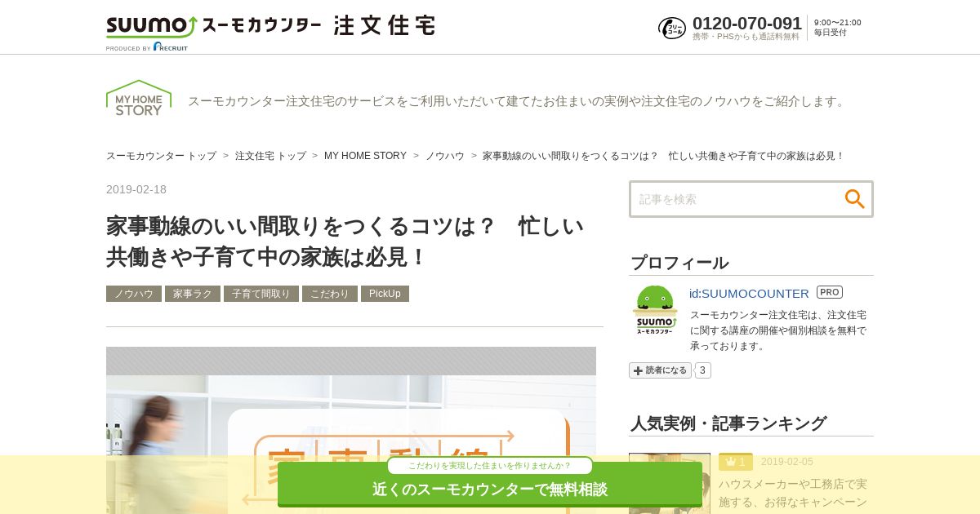Click the SUUMO counter logo
Viewport: 980px width, 514px height.
pos(213,26)
